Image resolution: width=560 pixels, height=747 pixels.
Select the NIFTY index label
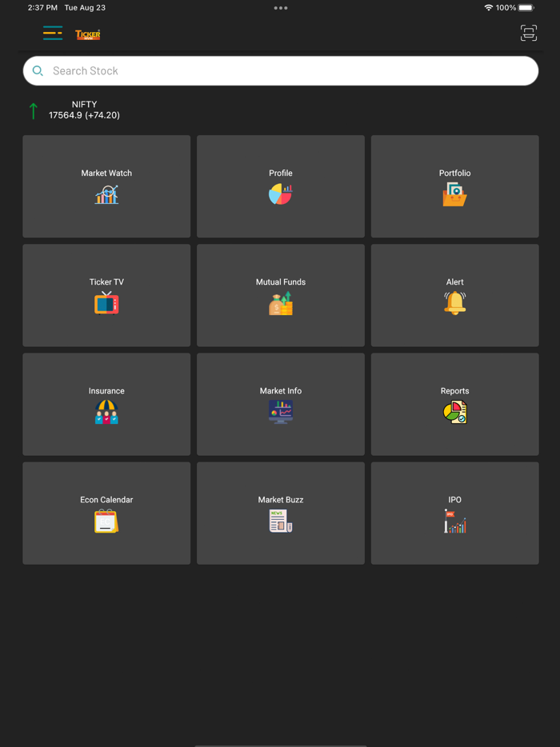tap(84, 104)
